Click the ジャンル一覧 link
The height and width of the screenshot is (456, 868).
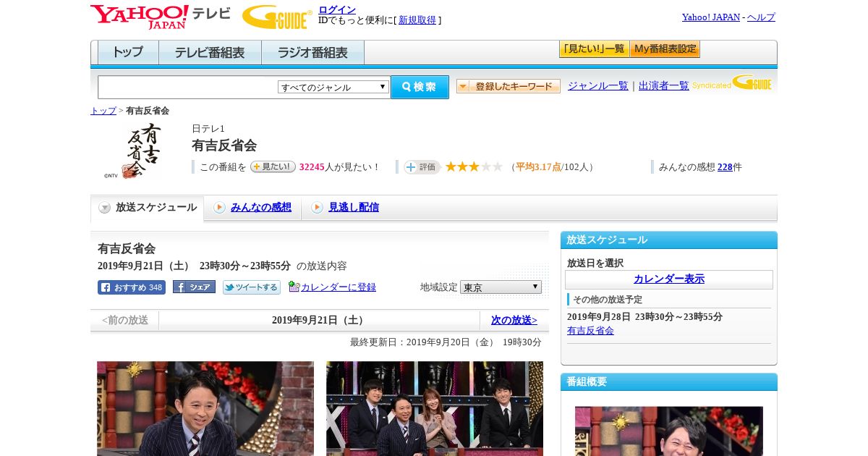(598, 85)
